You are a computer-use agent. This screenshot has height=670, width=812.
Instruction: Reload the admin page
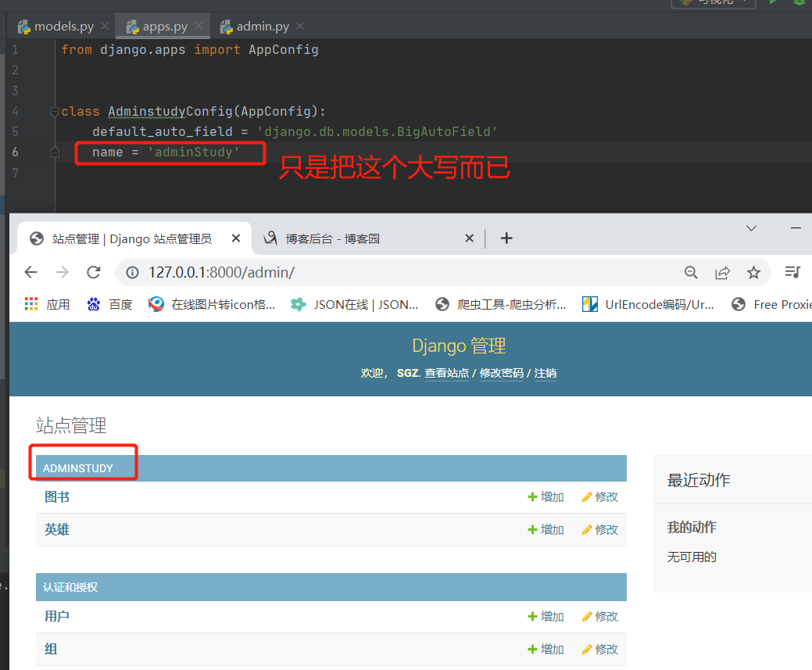94,273
